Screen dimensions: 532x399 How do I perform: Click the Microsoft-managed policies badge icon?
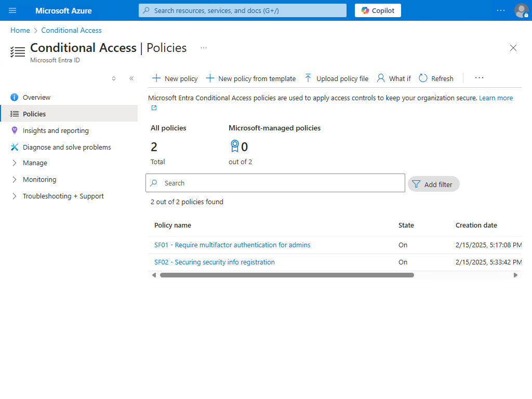234,146
